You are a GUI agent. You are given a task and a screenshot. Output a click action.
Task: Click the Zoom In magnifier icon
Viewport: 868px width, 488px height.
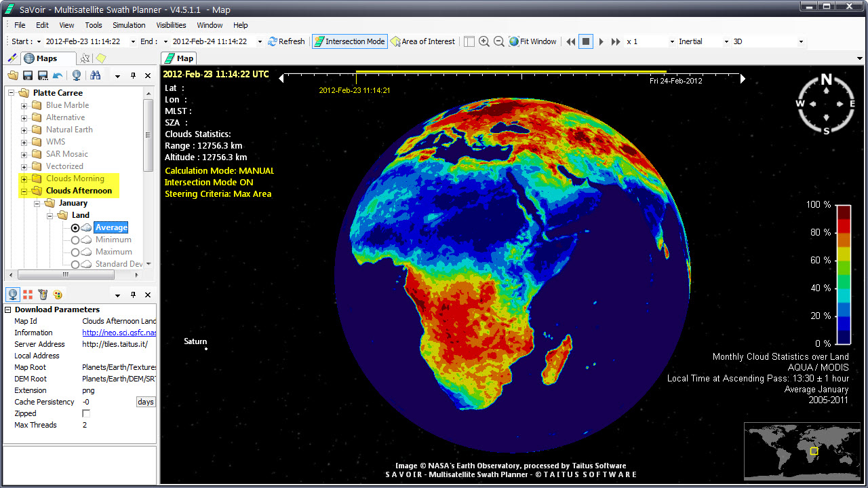484,41
